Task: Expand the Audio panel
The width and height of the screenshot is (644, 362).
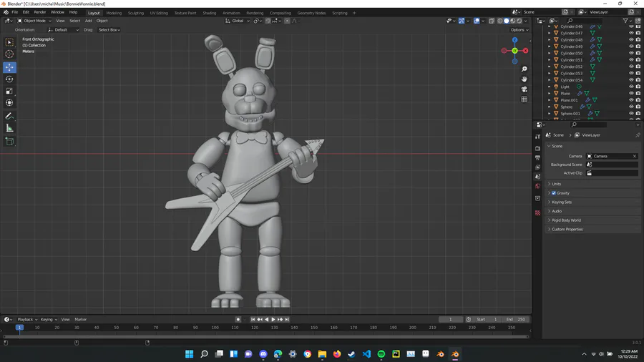Action: (593, 211)
